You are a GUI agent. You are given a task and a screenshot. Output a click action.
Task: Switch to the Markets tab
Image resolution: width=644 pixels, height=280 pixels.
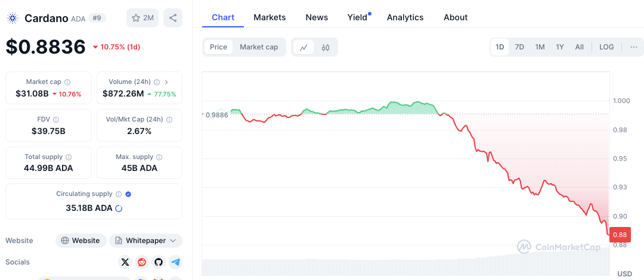pyautogui.click(x=270, y=17)
